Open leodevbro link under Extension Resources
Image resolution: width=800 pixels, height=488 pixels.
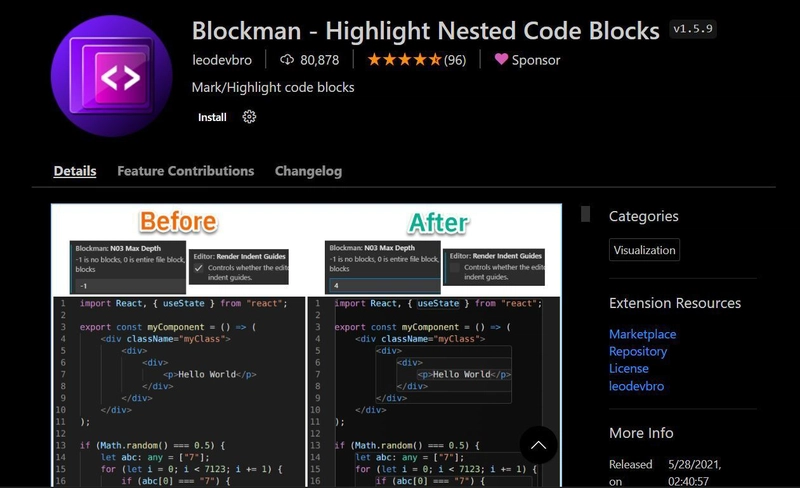coord(636,386)
